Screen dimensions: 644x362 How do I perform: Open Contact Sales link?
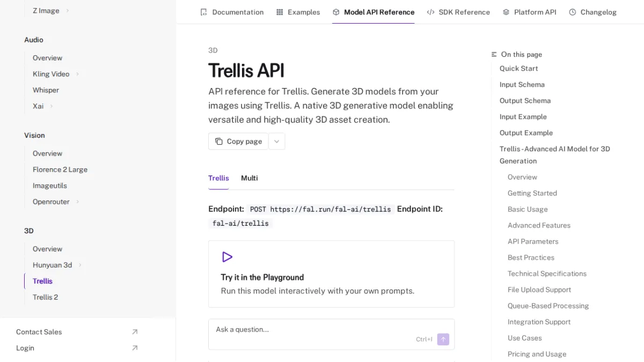click(x=77, y=332)
